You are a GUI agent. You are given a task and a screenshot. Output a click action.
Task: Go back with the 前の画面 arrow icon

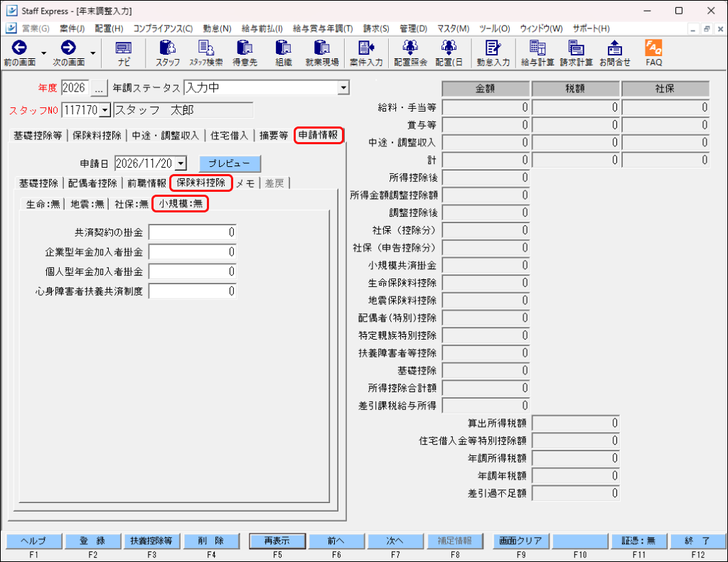point(19,48)
